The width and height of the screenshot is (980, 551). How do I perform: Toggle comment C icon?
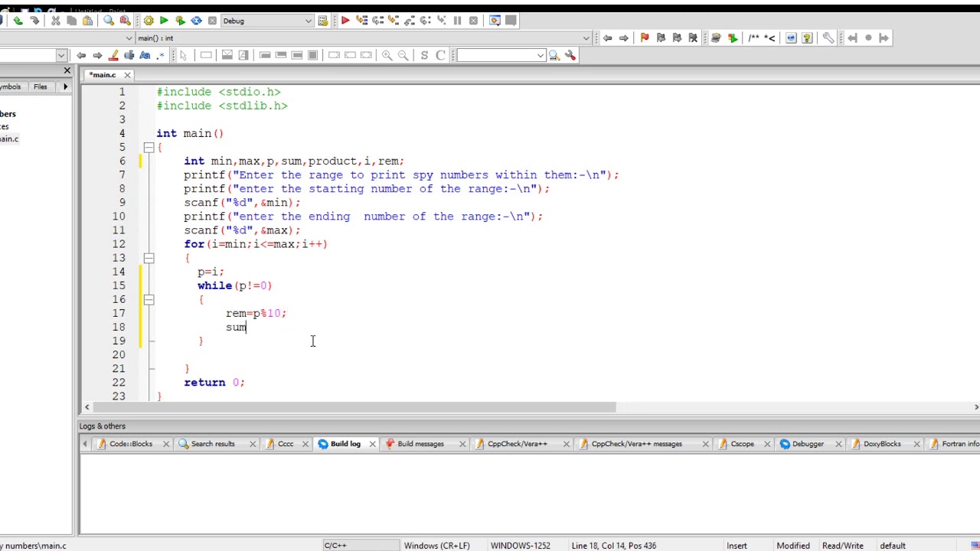click(440, 55)
